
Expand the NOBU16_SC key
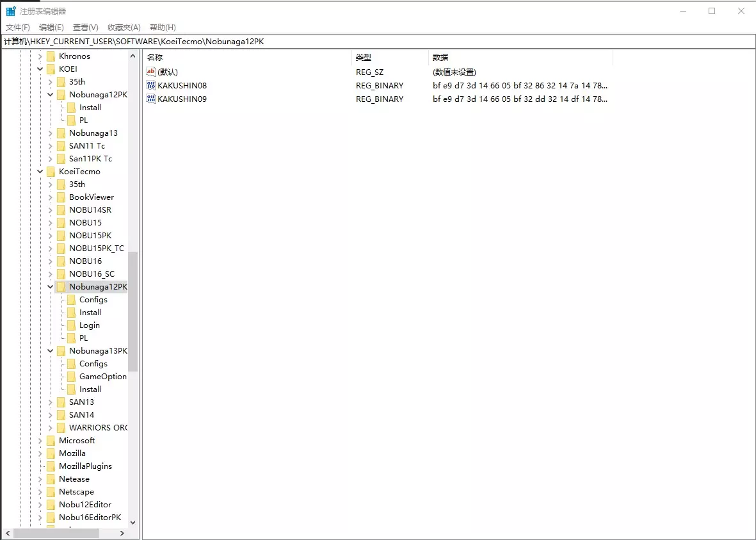pyautogui.click(x=50, y=274)
